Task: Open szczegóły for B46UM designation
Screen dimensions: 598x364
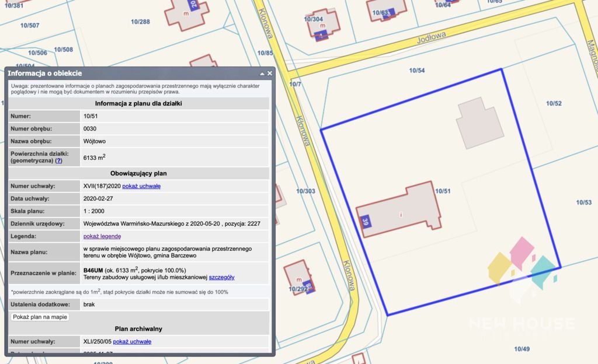Action: [x=221, y=277]
